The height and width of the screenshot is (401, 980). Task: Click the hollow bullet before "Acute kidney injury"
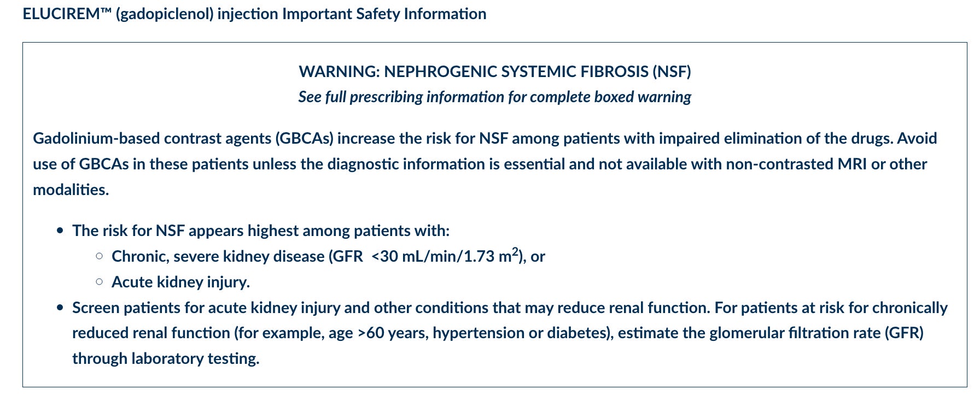coord(99,282)
